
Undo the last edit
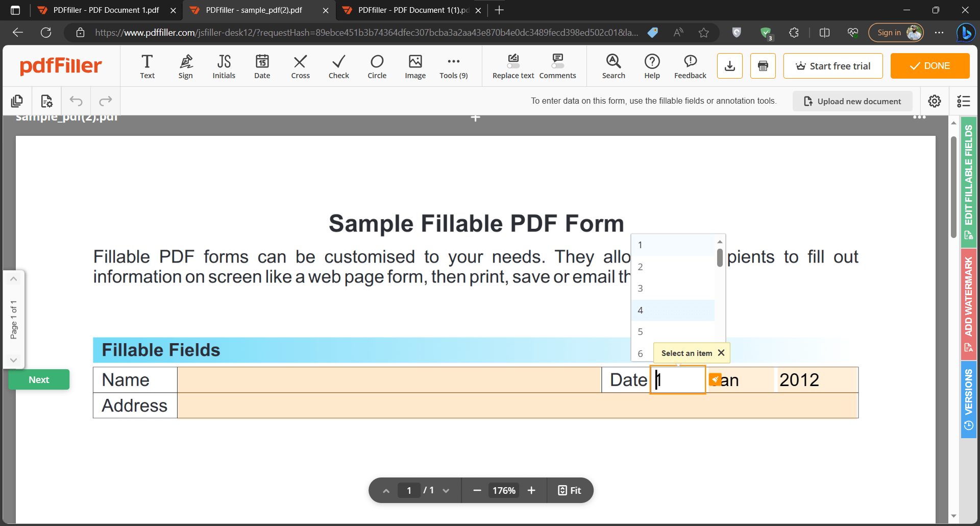pyautogui.click(x=76, y=101)
